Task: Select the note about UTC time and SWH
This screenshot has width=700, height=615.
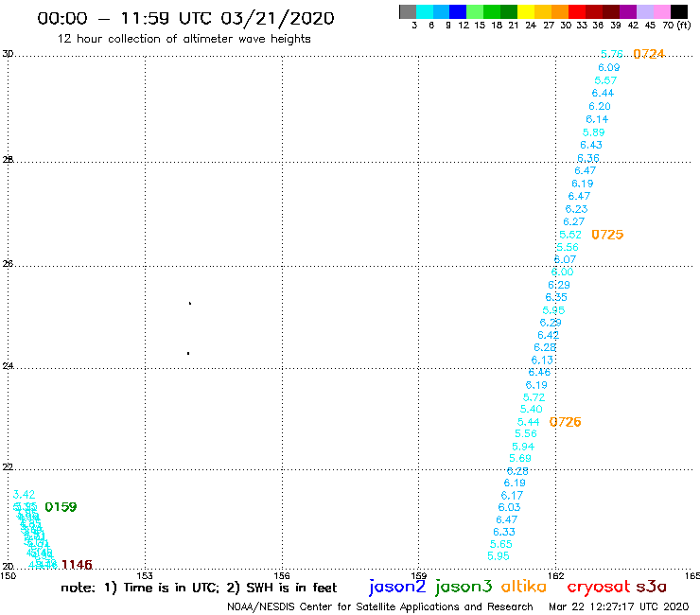Action: coord(199,588)
